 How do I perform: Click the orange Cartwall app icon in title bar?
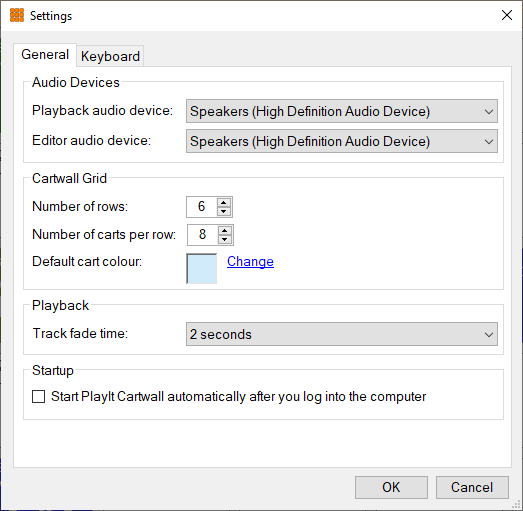(17, 15)
